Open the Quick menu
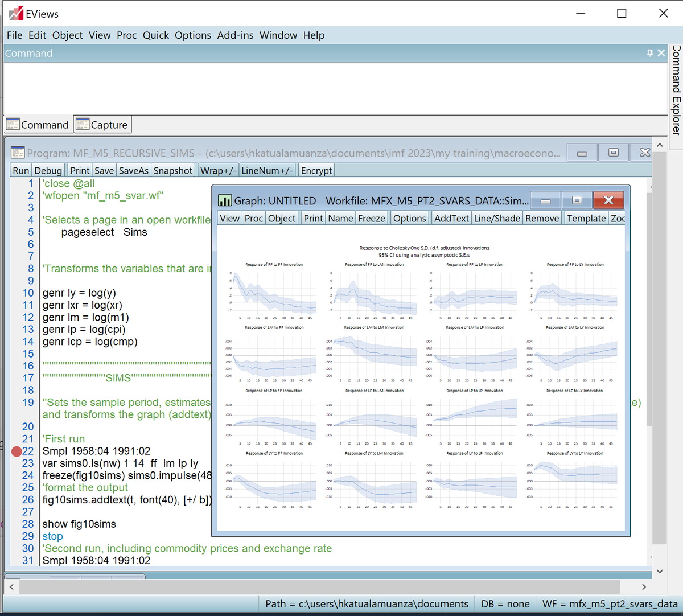 (156, 35)
